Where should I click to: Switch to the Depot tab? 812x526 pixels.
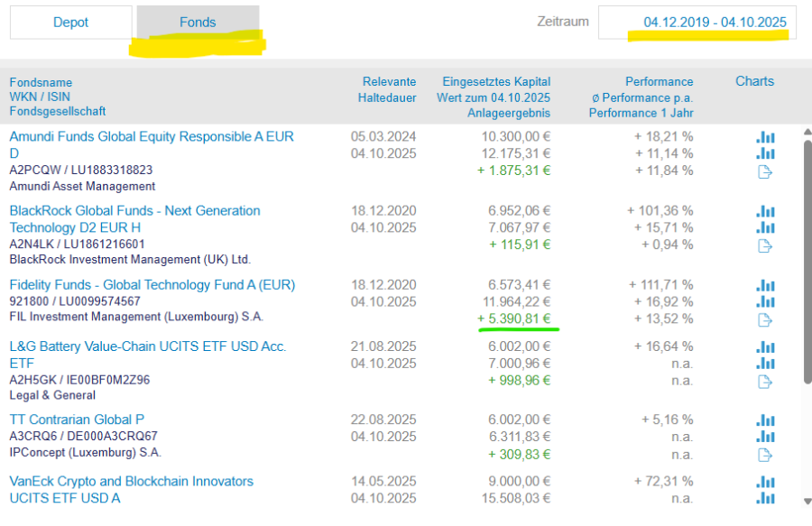click(x=70, y=23)
